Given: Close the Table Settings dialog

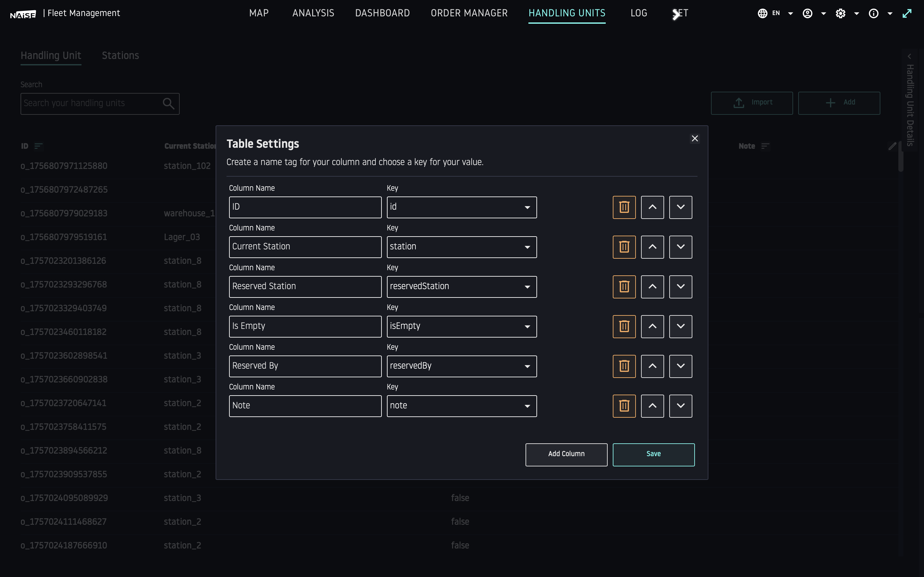Looking at the screenshot, I should pyautogui.click(x=695, y=138).
